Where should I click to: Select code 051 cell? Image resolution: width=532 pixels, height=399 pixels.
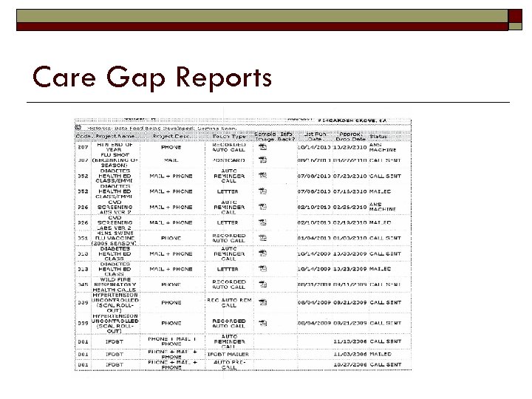83,238
